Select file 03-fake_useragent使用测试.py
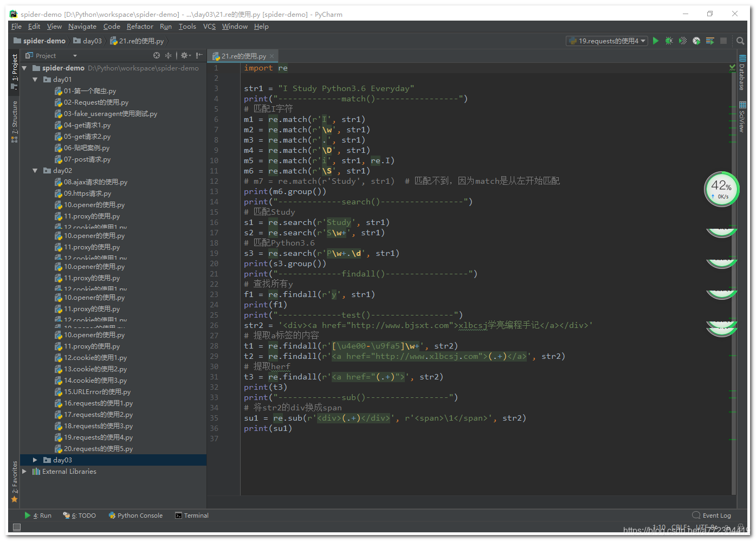 (106, 113)
